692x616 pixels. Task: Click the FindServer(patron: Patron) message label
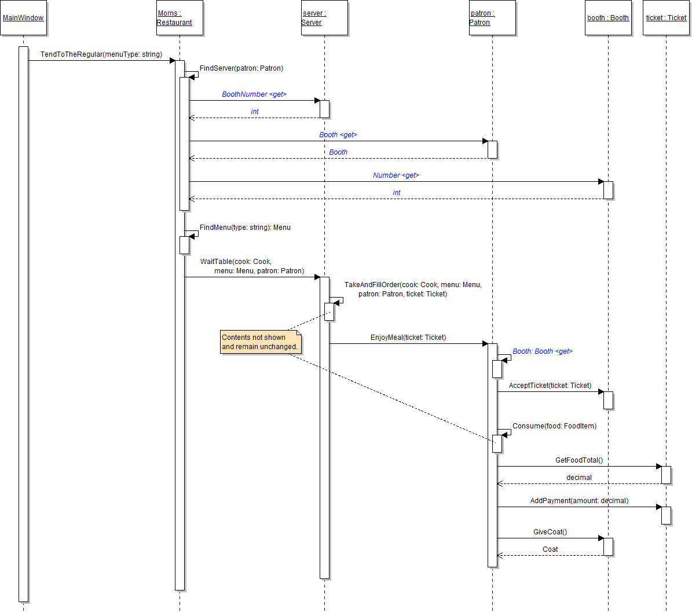tap(241, 68)
